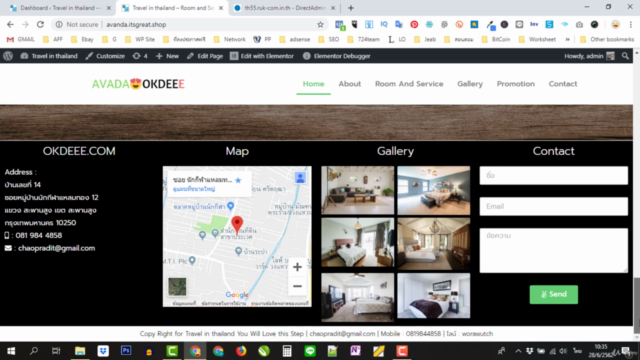This screenshot has height=360, width=640.
Task: Reload the current page
Action: 40,24
